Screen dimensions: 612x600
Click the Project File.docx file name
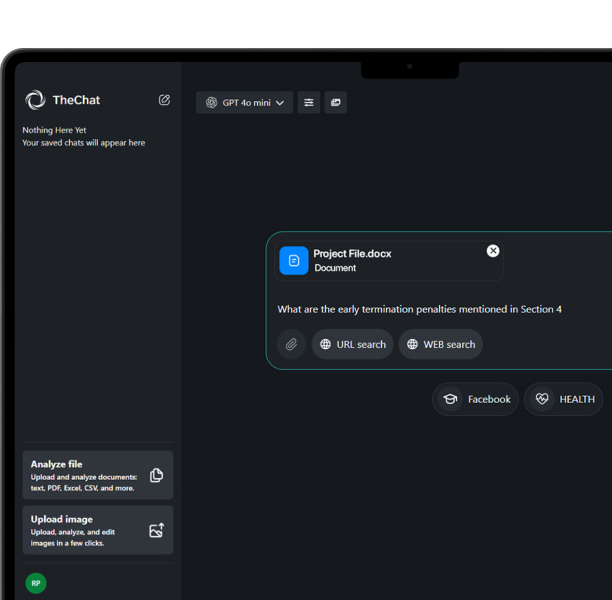(352, 254)
